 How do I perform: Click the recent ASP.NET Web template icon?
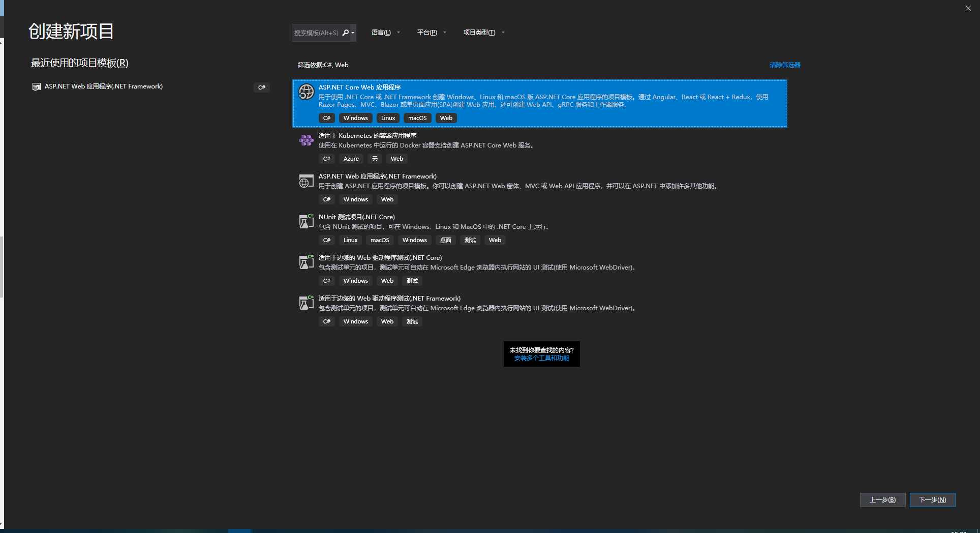click(36, 87)
